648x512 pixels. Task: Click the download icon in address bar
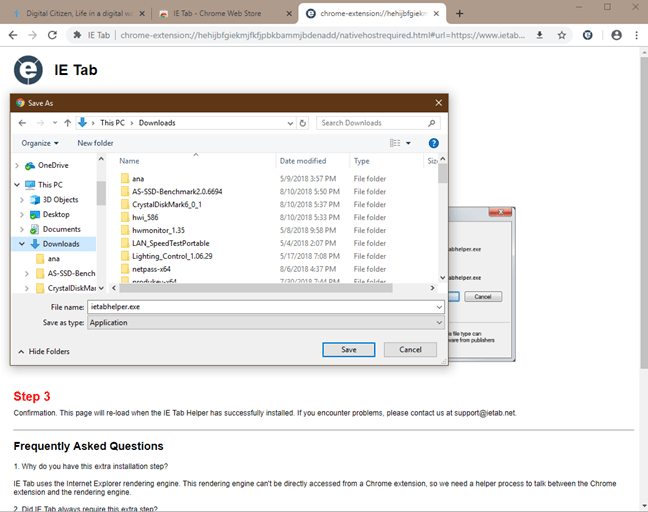coord(539,35)
